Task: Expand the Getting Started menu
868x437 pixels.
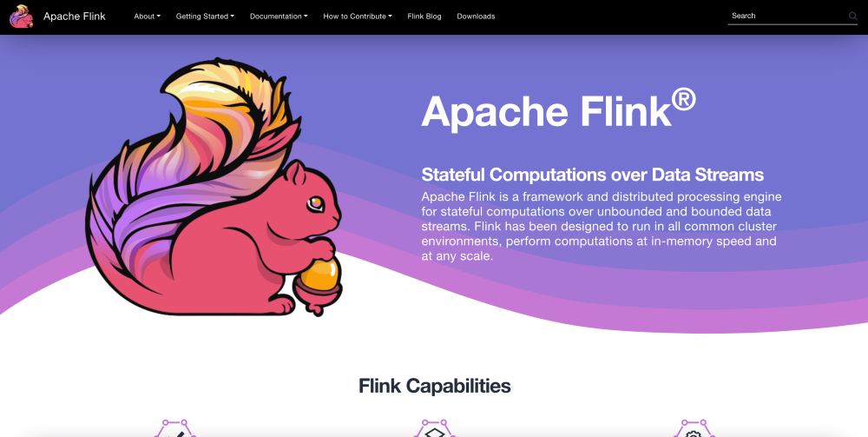Action: tap(205, 16)
